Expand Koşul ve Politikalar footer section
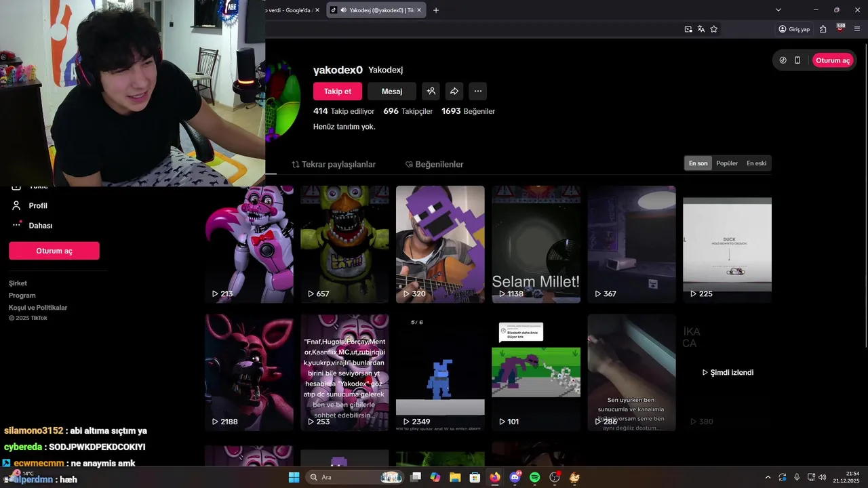The image size is (868, 488). coord(38,308)
